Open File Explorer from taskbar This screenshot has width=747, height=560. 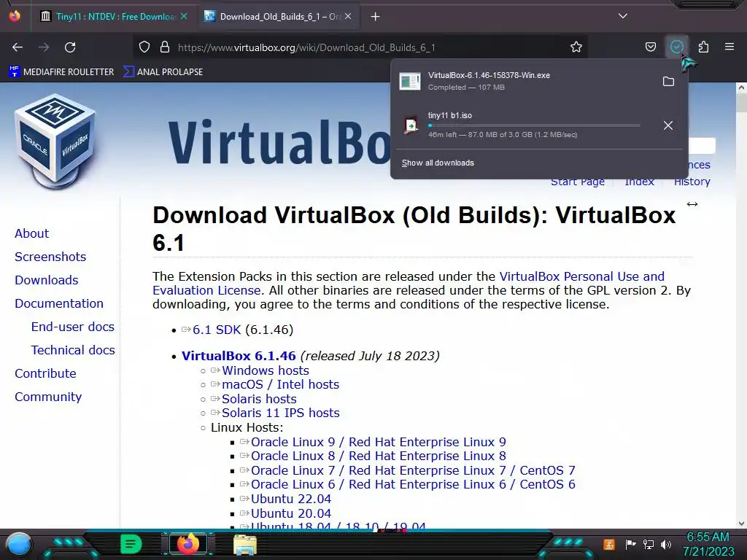245,545
